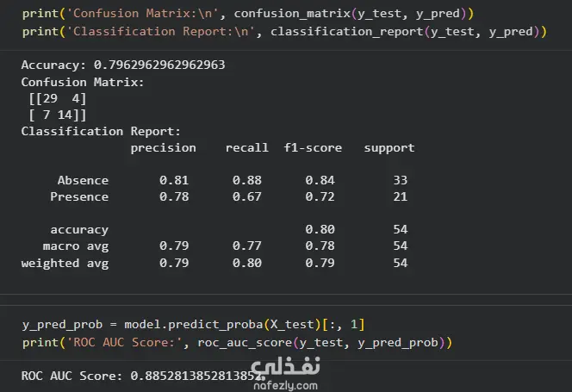Click the weighted avg row label
Screen dimensions: 572x392
pyautogui.click(x=65, y=263)
